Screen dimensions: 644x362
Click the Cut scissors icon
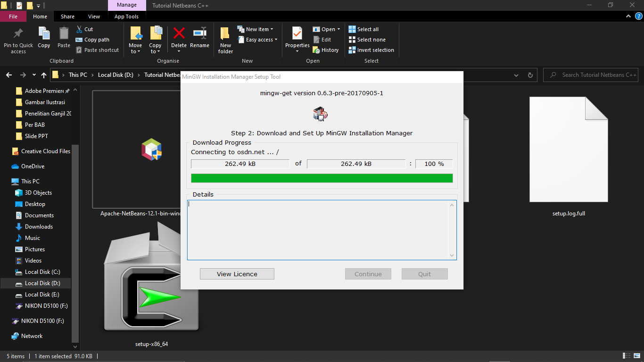(79, 29)
